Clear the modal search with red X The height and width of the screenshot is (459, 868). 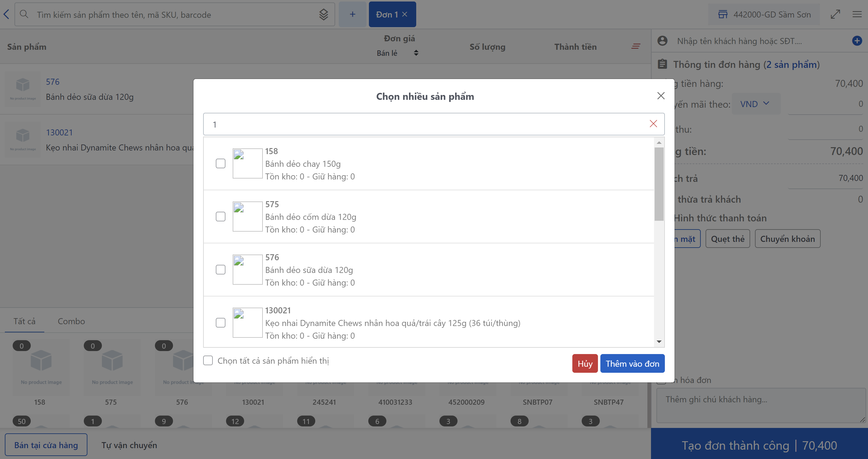click(x=653, y=124)
